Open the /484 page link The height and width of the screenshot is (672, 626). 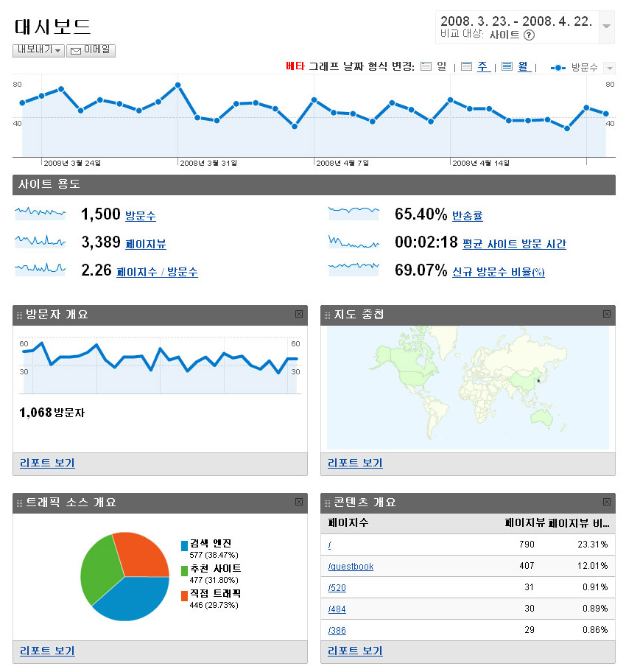[x=337, y=609]
